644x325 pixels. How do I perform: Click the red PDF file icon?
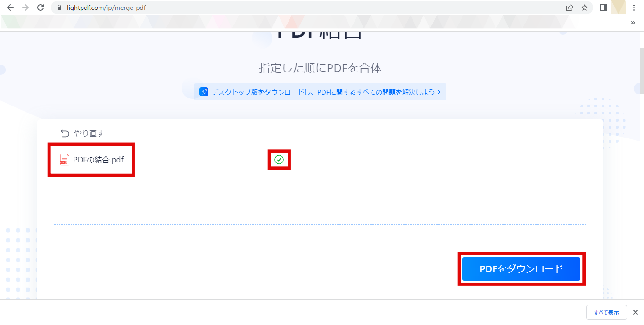click(65, 160)
